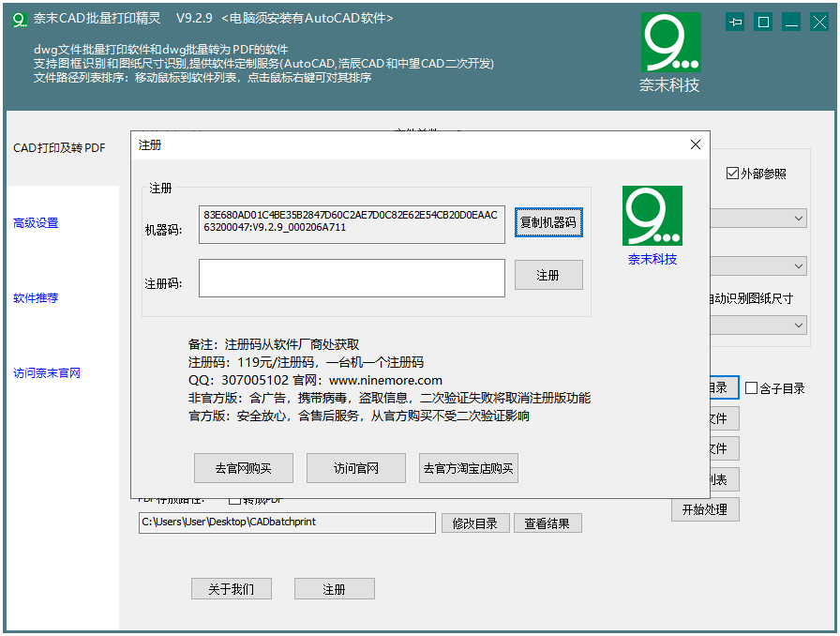840x636 pixels.
Task: Open 访问奈末官网 sidebar link
Action: click(x=47, y=373)
